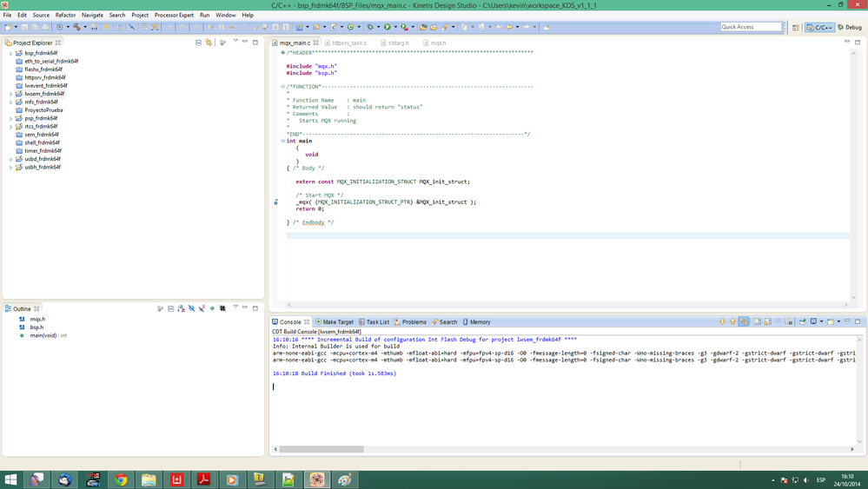868x489 pixels.
Task: Toggle Link with Editor in Project Explorer
Action: click(x=209, y=42)
